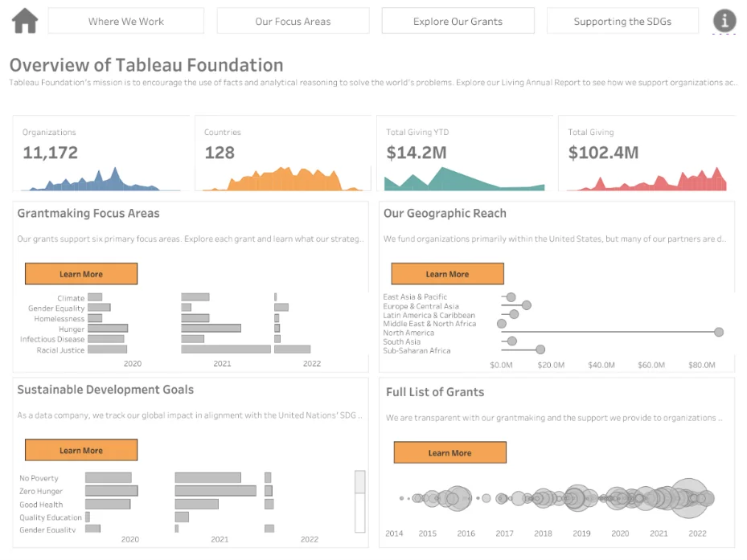Click the Grantmaking Focus Areas heading
This screenshot has height=560, width=747.
pos(88,214)
